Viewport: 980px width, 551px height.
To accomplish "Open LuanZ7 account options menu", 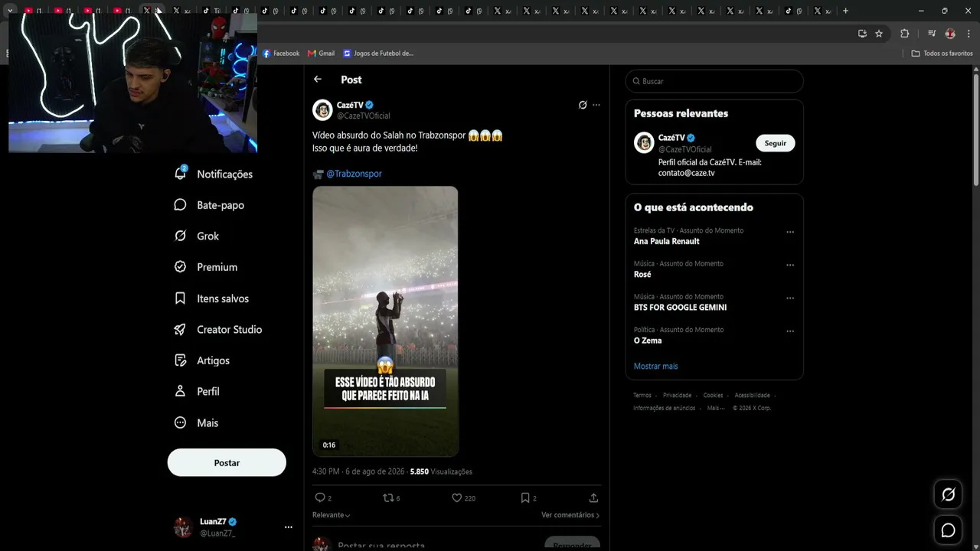I will [x=289, y=527].
